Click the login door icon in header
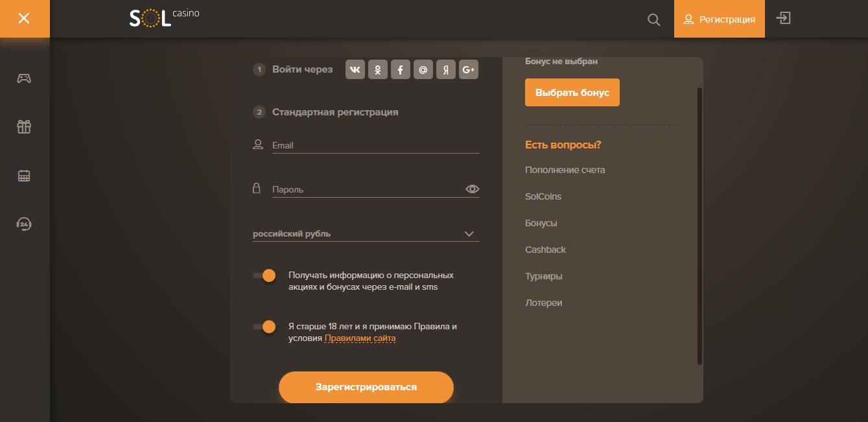Viewport: 868px width, 422px height. click(x=784, y=19)
